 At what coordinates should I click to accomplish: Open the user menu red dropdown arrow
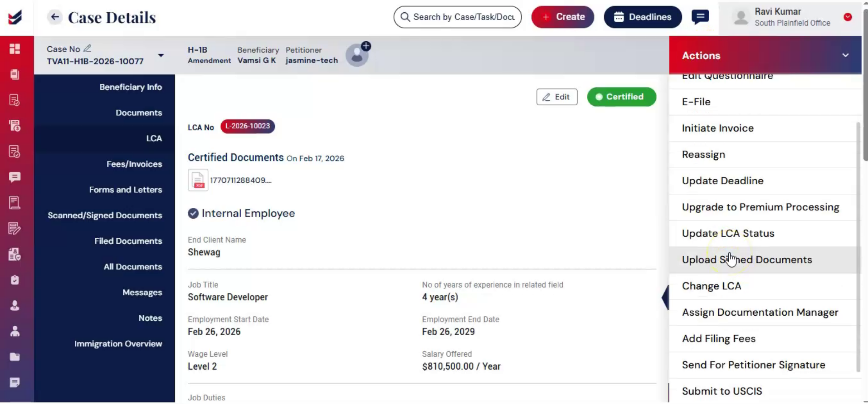pos(847,17)
